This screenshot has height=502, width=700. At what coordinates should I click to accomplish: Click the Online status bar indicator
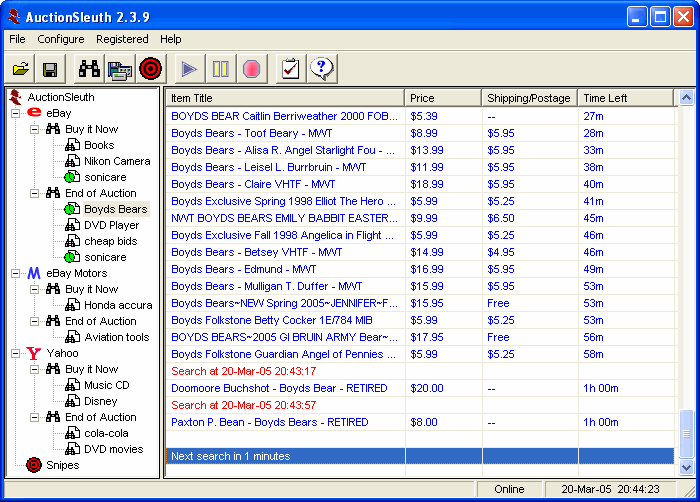tap(509, 489)
